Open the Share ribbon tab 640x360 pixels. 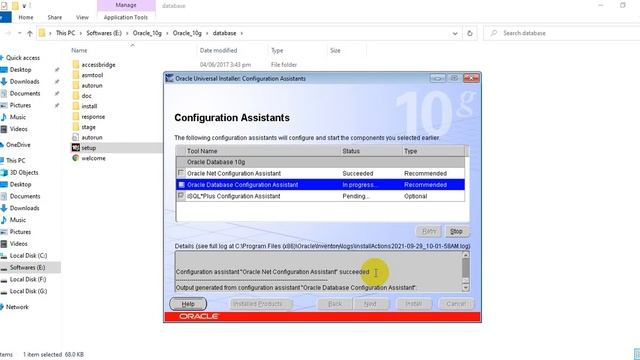[x=55, y=18]
